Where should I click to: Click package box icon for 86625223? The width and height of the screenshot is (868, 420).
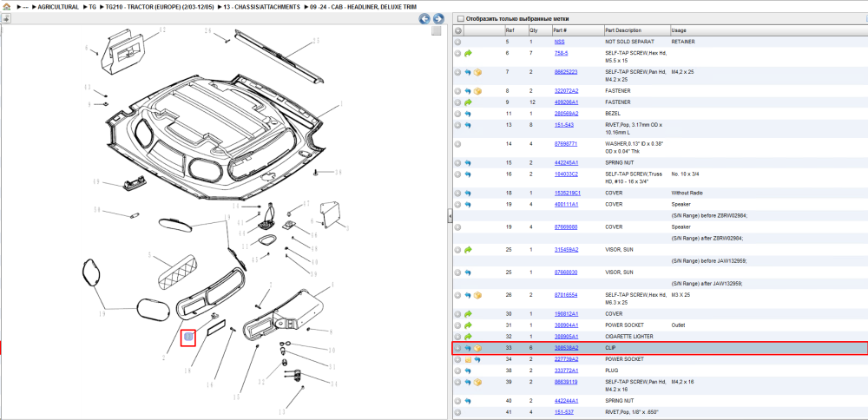pos(477,72)
